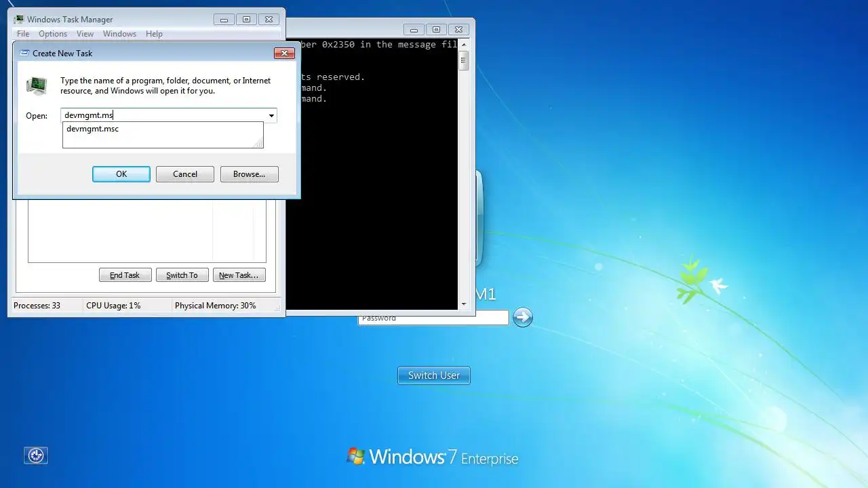Minimize the command prompt window
The image size is (868, 488).
pos(414,30)
